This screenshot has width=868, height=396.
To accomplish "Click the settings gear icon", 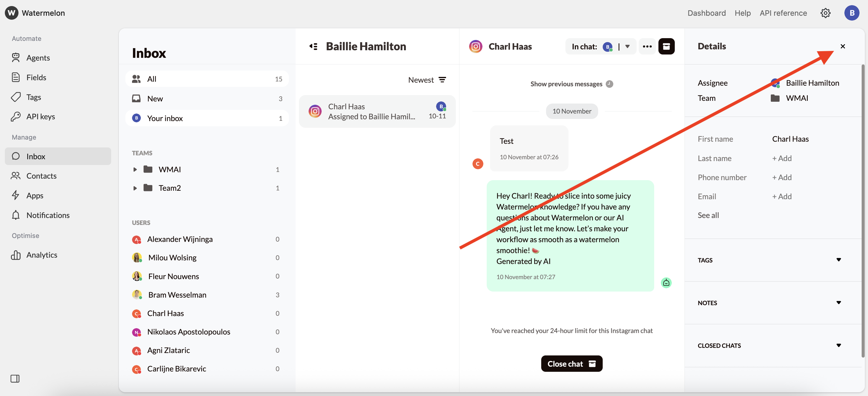I will pos(825,13).
